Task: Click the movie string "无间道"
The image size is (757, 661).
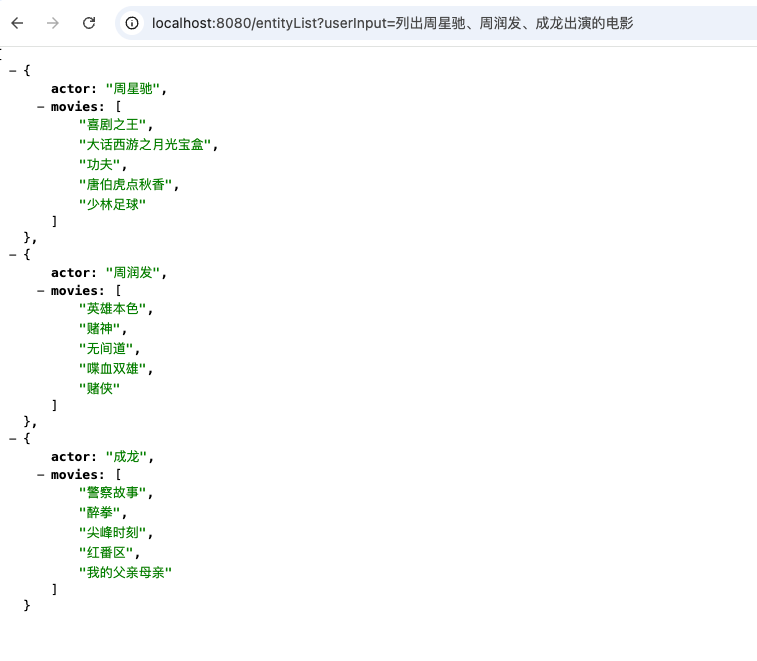Action: pos(106,349)
